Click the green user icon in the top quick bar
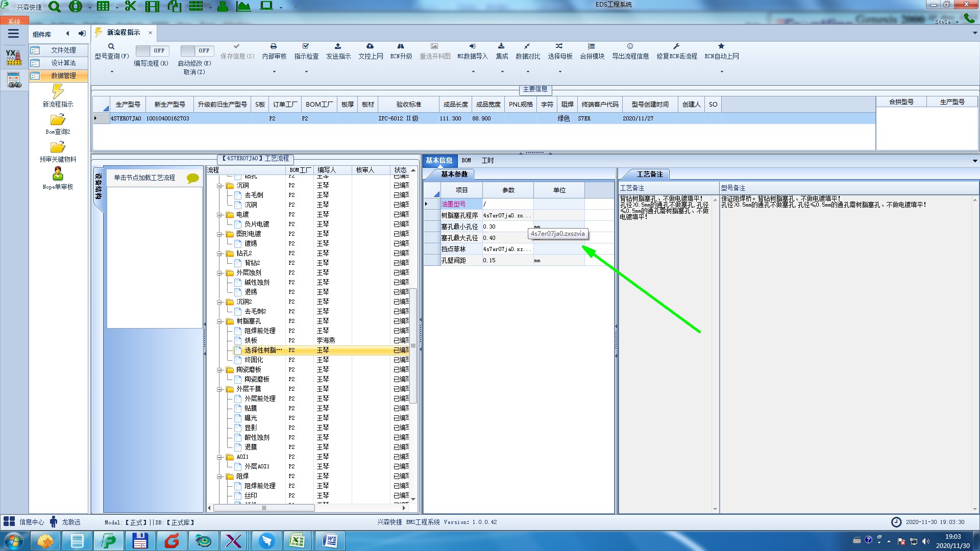980x551 pixels. pyautogui.click(x=223, y=7)
